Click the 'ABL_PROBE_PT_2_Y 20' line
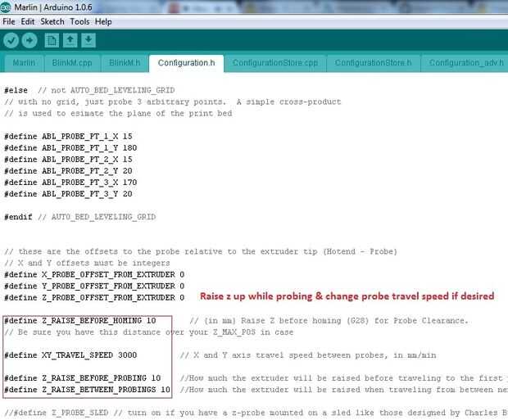 (68, 171)
